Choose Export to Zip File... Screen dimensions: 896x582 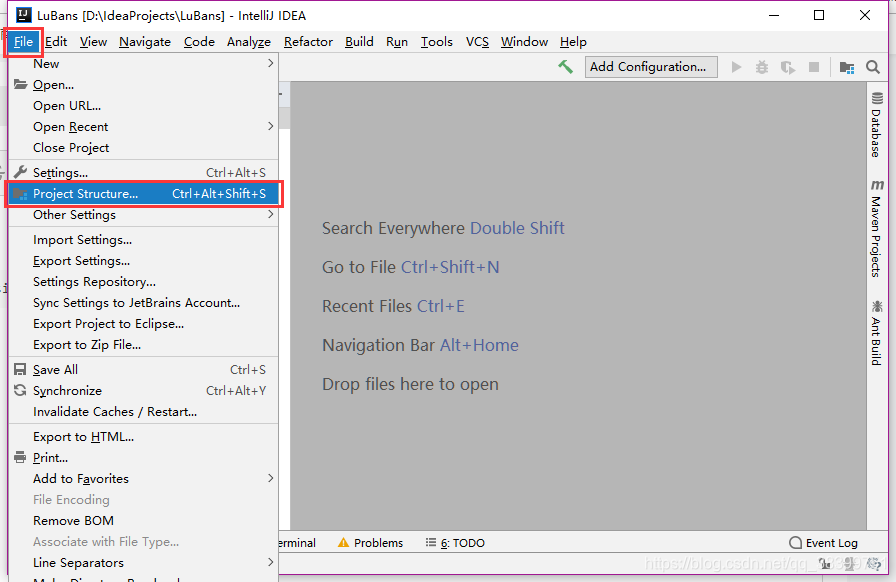(x=143, y=345)
